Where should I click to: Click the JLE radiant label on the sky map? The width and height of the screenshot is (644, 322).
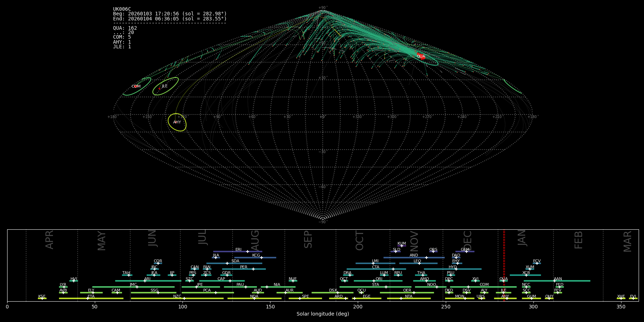[165, 86]
